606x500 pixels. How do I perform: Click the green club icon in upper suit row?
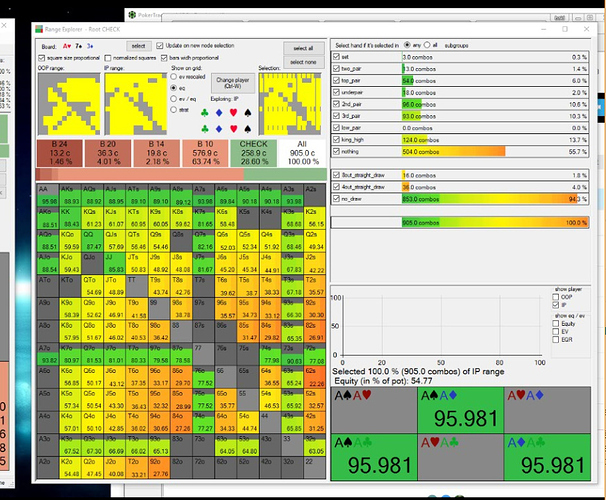pyautogui.click(x=205, y=112)
